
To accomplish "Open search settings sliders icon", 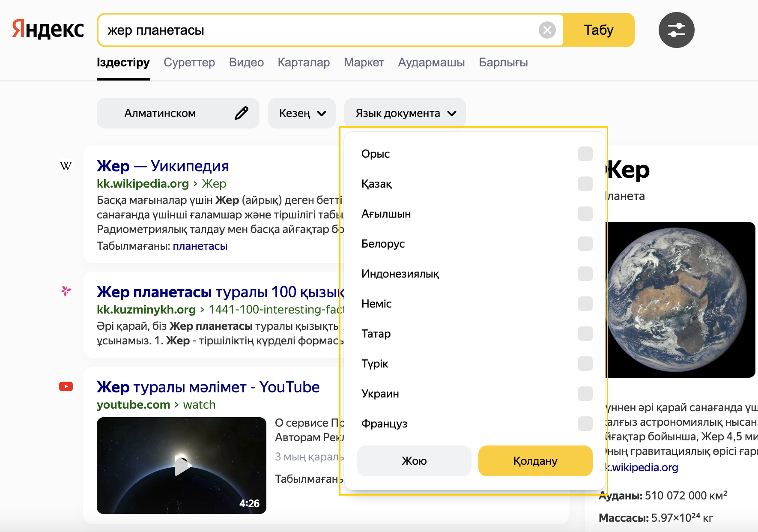I will 676,30.
